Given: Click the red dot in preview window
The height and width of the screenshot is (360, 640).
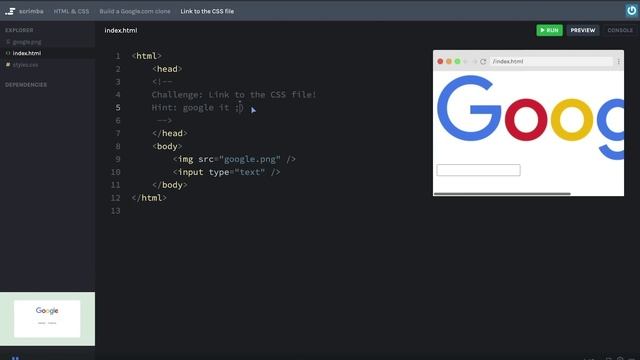Looking at the screenshot, I should [x=440, y=62].
